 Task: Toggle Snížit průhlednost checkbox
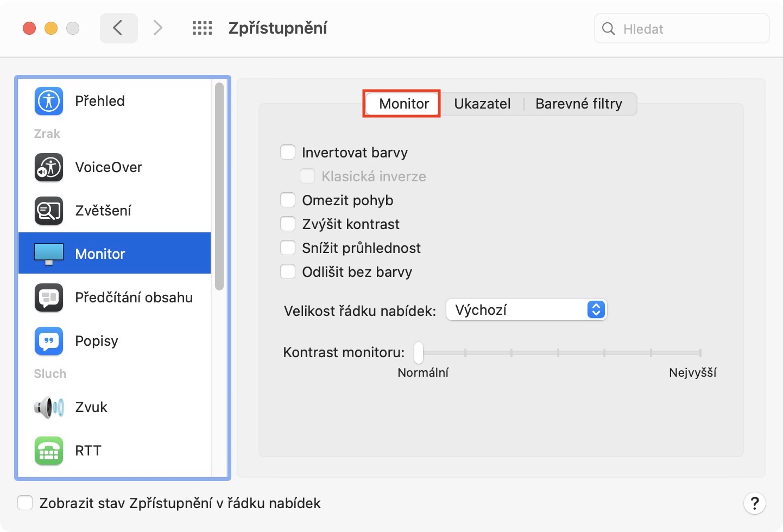tap(288, 248)
